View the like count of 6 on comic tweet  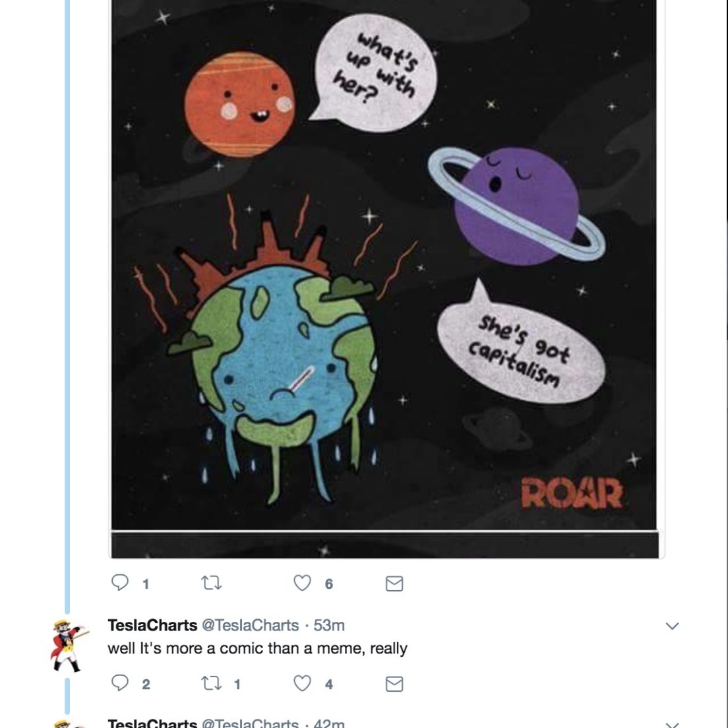(329, 584)
